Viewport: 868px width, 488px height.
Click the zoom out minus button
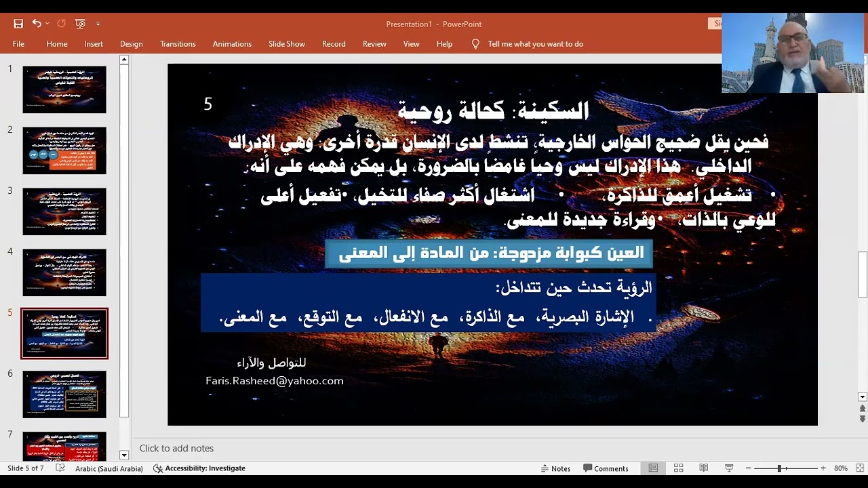[x=749, y=468]
